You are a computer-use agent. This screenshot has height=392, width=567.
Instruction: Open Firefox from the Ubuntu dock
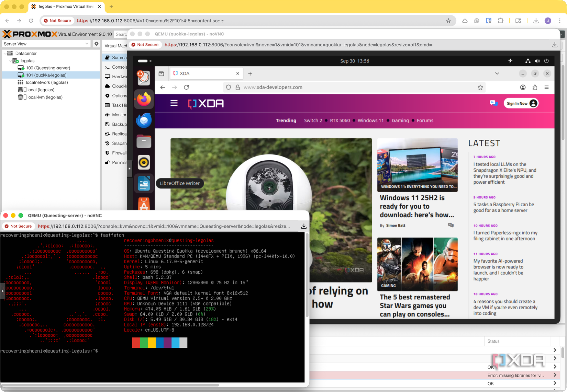pyautogui.click(x=144, y=99)
